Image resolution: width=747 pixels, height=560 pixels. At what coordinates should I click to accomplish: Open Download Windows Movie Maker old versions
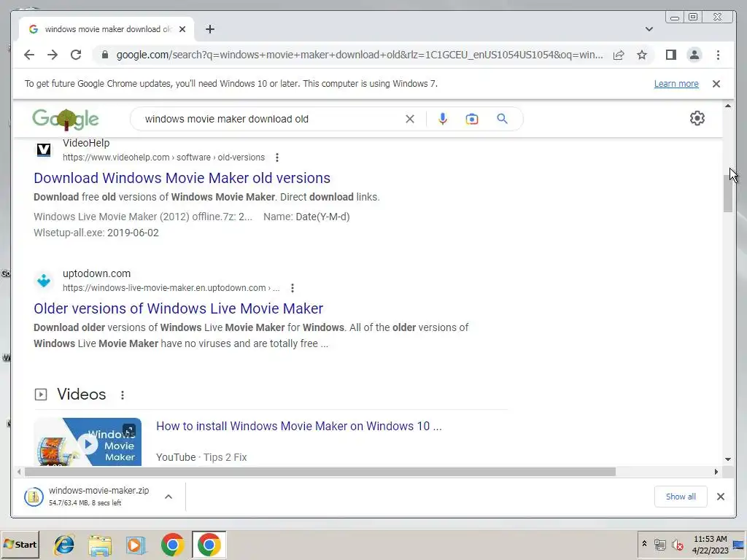coord(182,178)
